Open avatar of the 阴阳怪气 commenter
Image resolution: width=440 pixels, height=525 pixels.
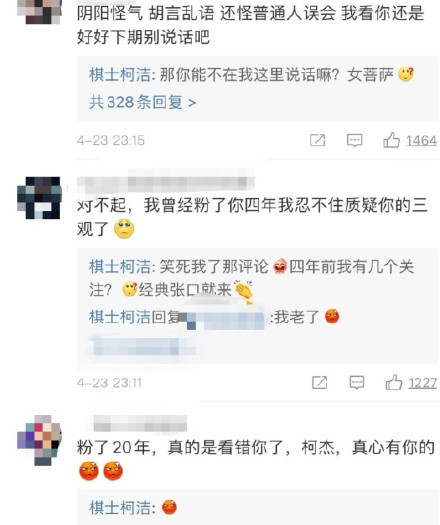click(x=40, y=12)
